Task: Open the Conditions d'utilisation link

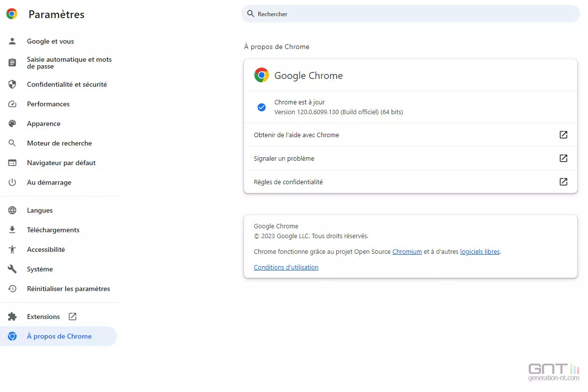Action: [286, 268]
